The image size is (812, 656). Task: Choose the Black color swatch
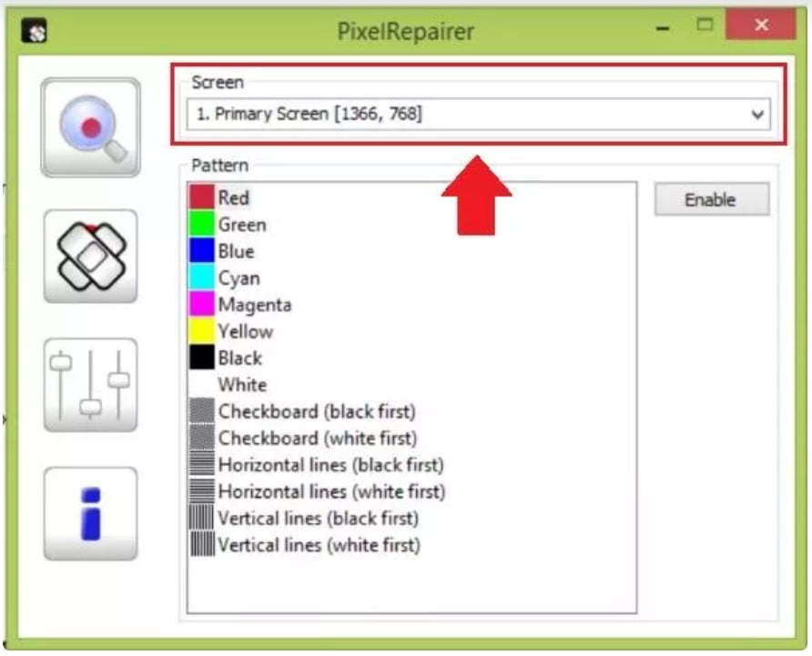pyautogui.click(x=201, y=358)
